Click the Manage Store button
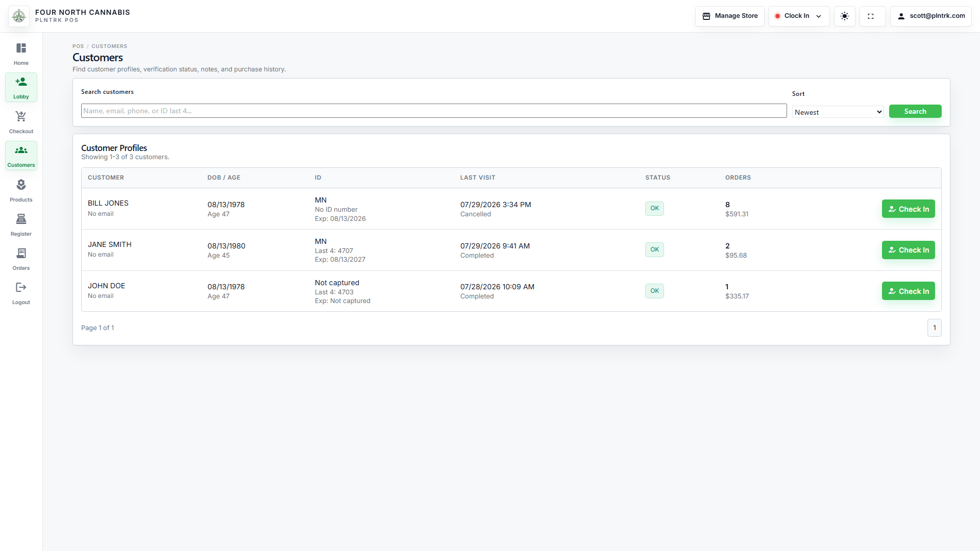 coord(730,16)
